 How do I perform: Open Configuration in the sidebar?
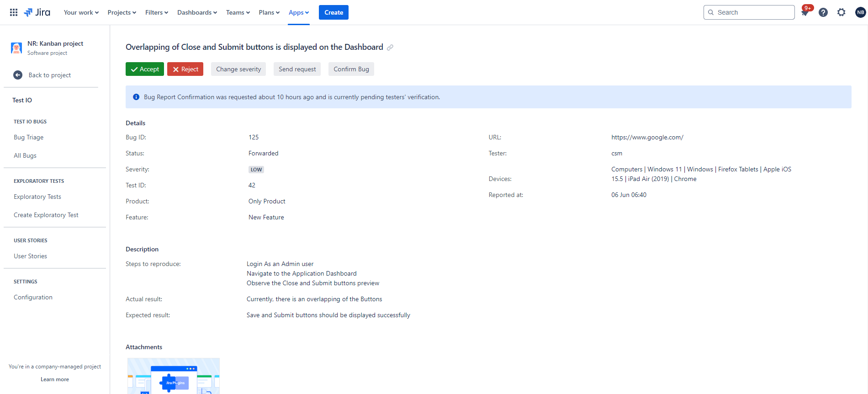(x=33, y=297)
